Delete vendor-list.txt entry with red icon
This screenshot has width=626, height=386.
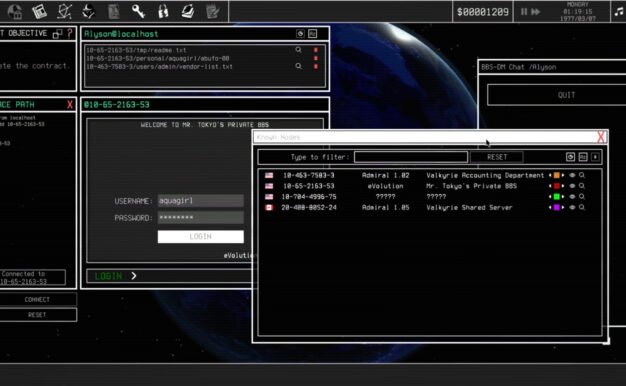pyautogui.click(x=316, y=66)
